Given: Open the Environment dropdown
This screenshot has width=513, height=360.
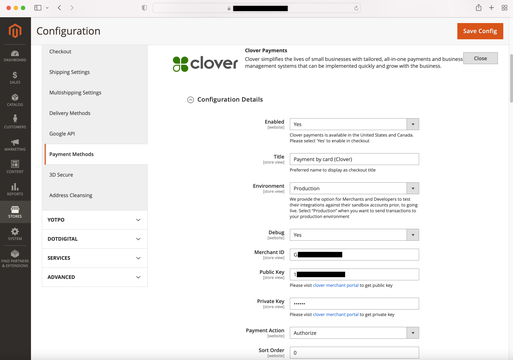Looking at the screenshot, I should click(354, 188).
